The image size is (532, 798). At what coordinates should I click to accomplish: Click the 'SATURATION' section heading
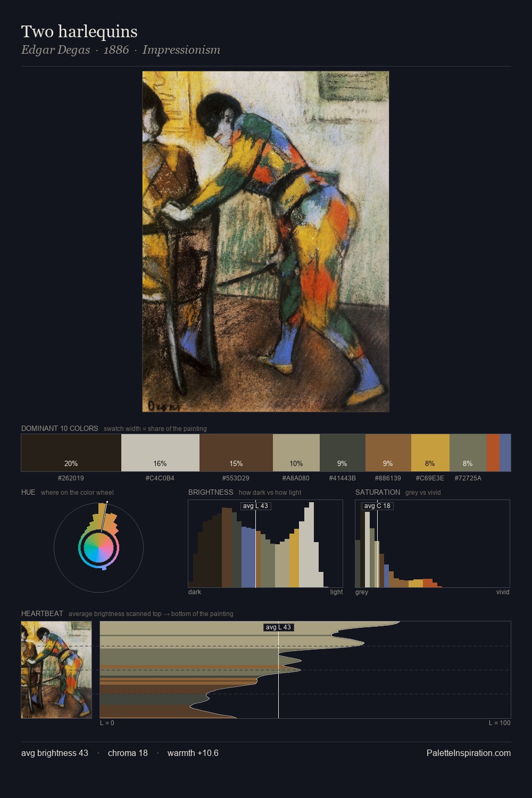(x=378, y=492)
